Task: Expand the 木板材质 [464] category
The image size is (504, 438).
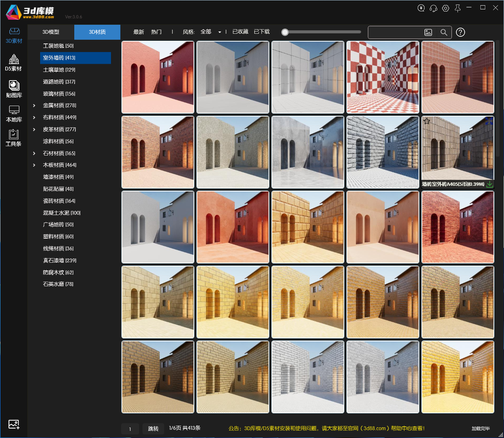Action: [x=34, y=165]
